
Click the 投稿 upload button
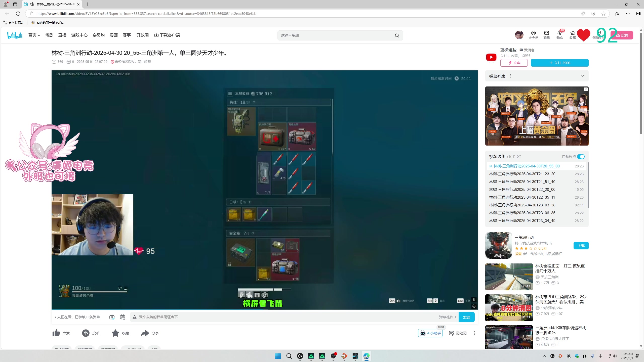click(x=622, y=35)
